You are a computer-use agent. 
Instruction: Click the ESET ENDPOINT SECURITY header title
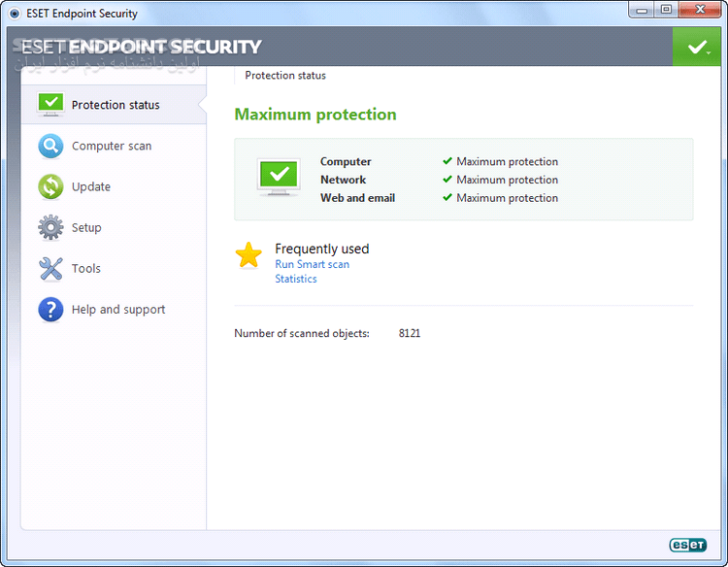(142, 47)
